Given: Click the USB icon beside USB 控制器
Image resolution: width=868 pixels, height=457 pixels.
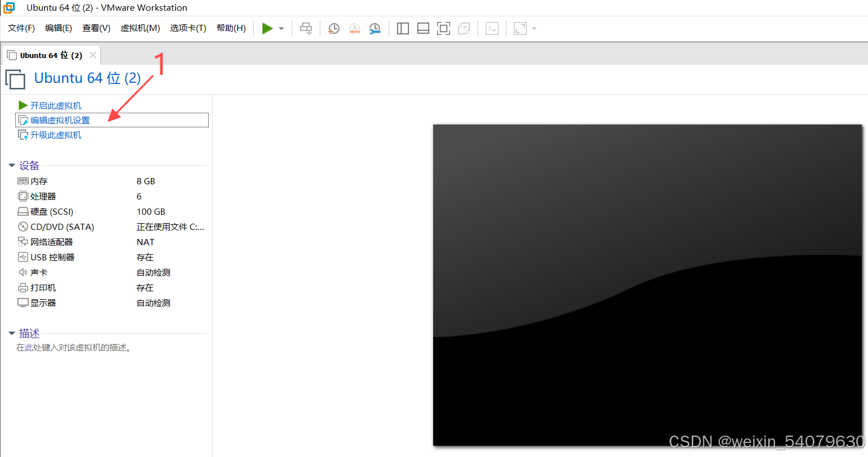Looking at the screenshot, I should coord(23,257).
